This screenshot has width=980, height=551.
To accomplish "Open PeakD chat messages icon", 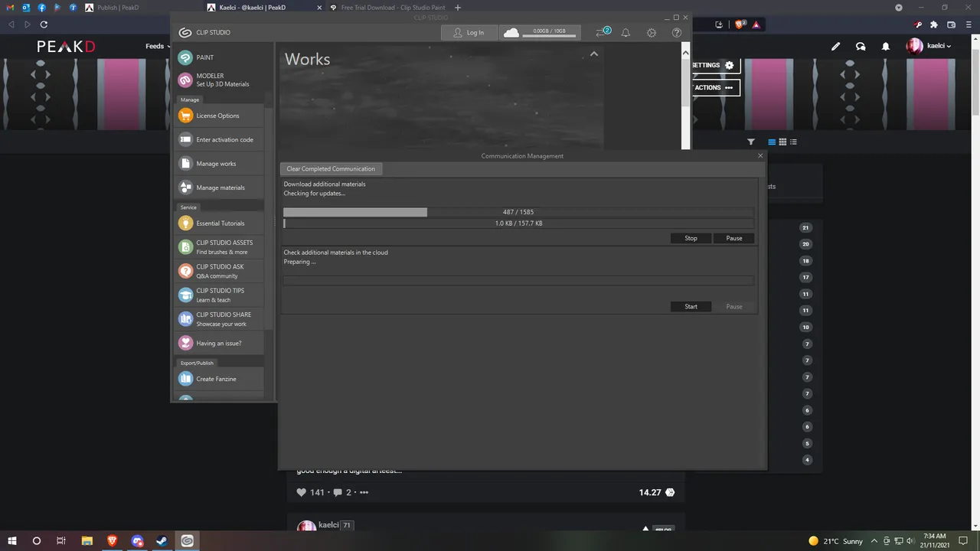I will pos(861,46).
